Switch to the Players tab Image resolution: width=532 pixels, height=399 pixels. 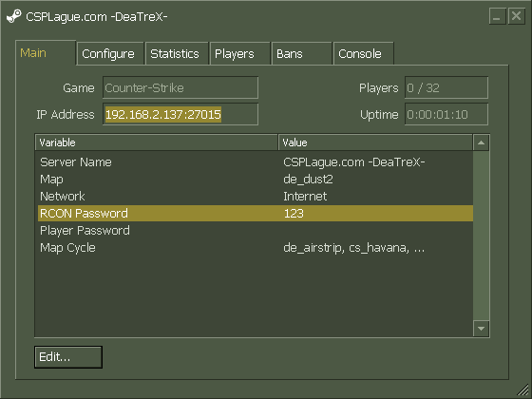click(x=239, y=53)
